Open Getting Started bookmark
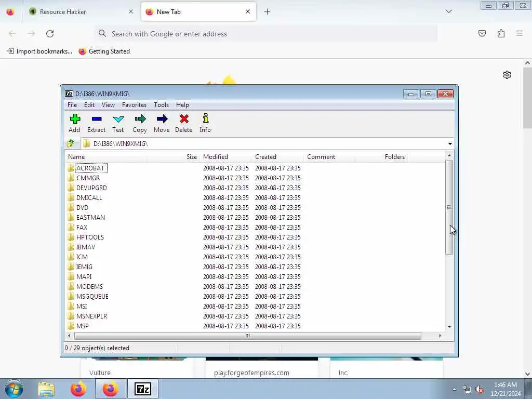 [104, 51]
